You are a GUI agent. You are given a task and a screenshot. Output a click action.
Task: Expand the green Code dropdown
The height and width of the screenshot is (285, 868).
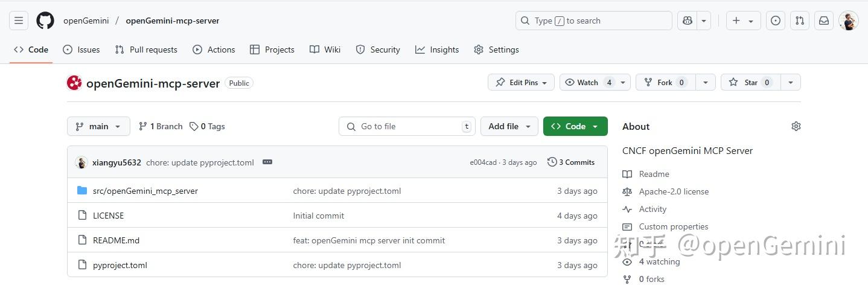click(575, 126)
